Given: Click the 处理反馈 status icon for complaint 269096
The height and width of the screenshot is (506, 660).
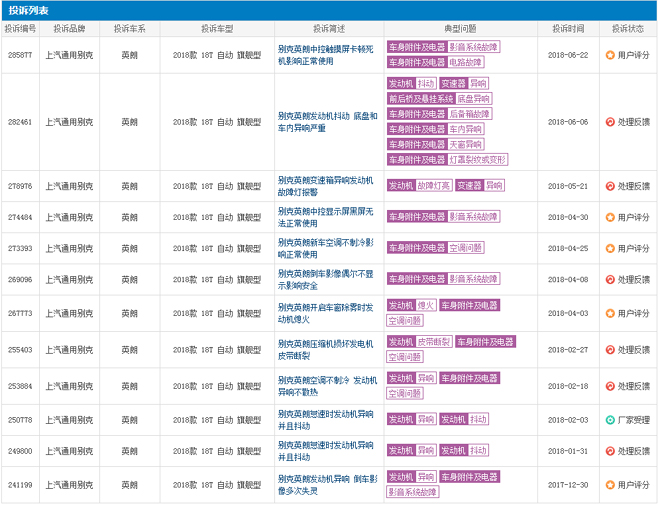Looking at the screenshot, I should point(610,280).
